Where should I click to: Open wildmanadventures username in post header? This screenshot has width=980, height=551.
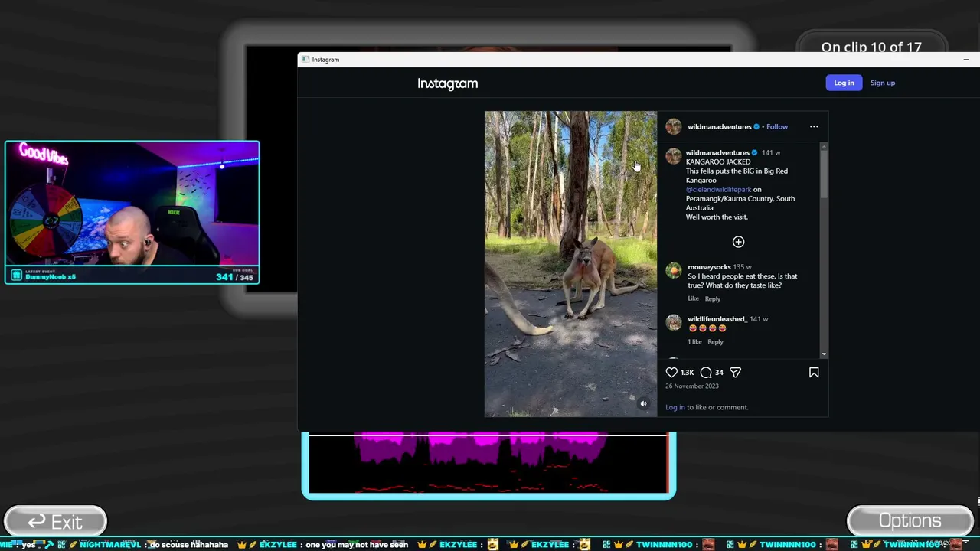pos(719,126)
